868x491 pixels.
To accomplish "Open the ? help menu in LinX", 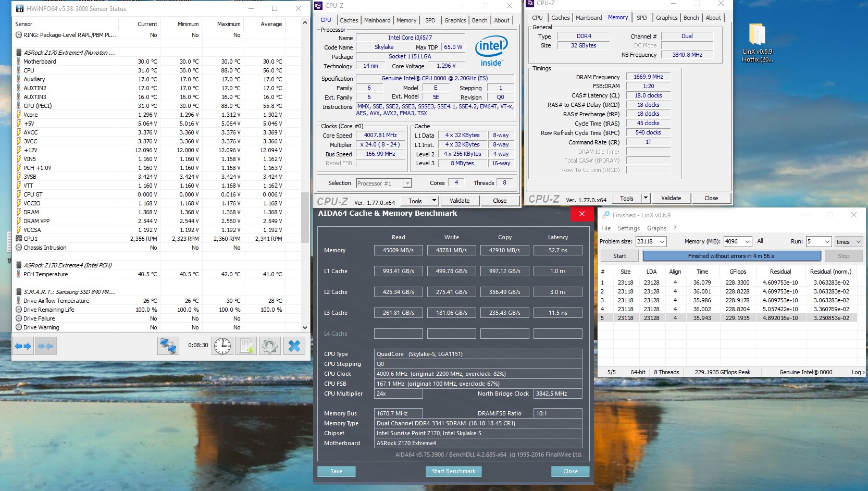I will (675, 228).
